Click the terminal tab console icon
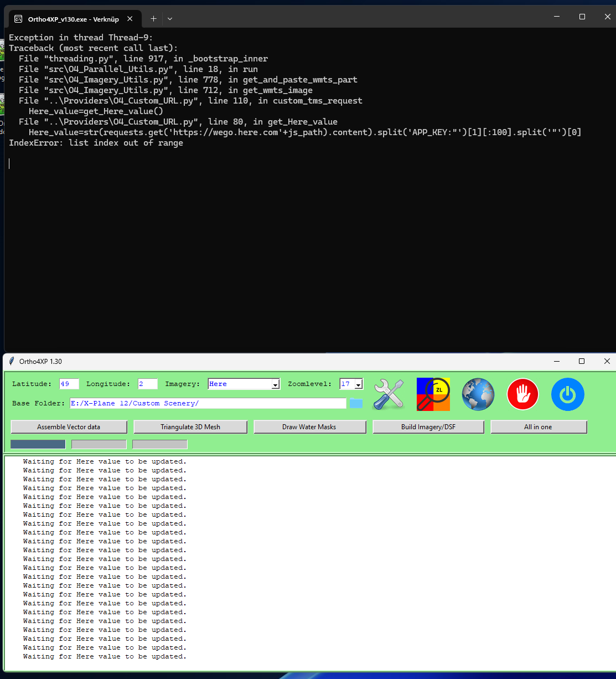The width and height of the screenshot is (616, 679). (18, 19)
